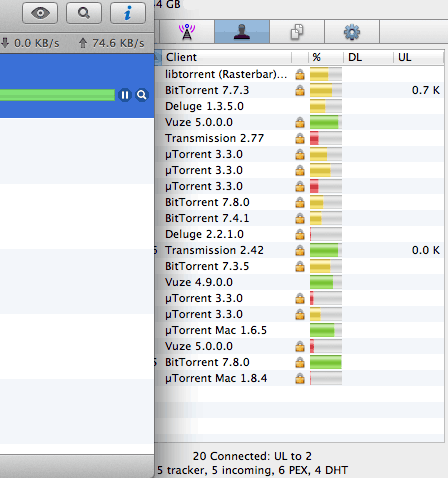Reveal torrent data with magnifier icon in row
Viewport: 448px width, 478px height.
pyautogui.click(x=142, y=95)
